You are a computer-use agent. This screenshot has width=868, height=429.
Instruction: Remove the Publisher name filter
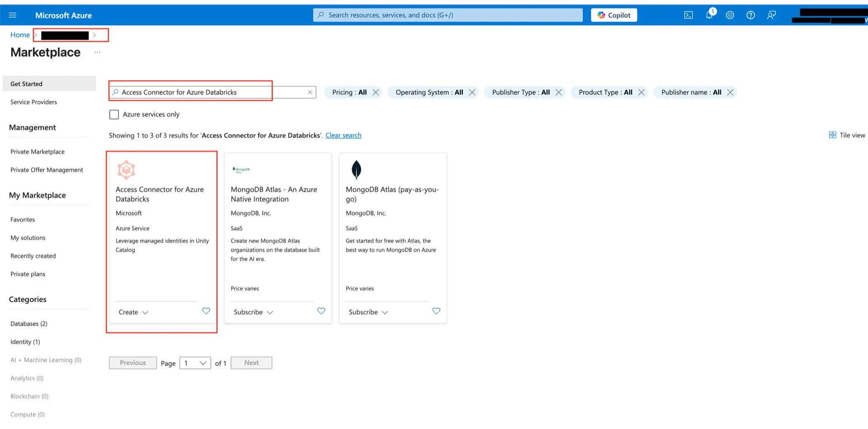pos(731,92)
